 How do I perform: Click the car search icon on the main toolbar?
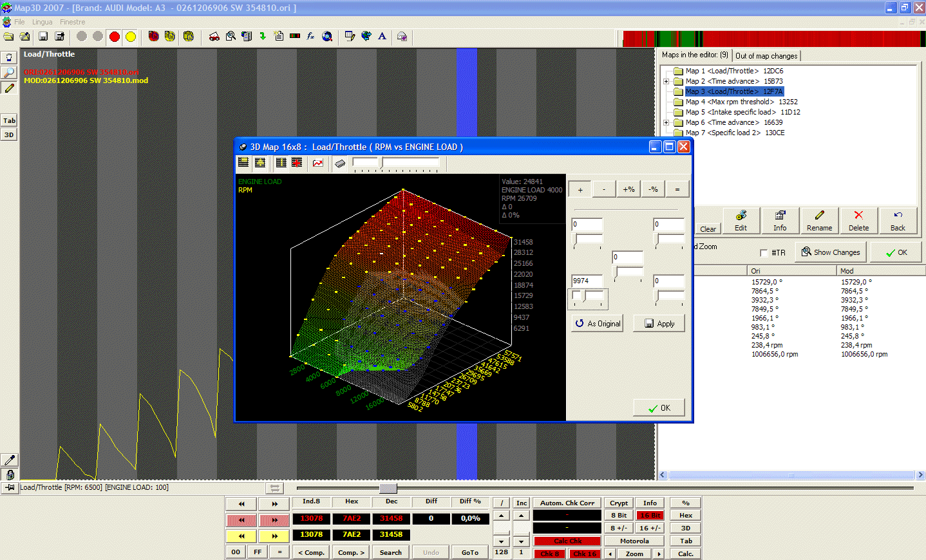214,37
